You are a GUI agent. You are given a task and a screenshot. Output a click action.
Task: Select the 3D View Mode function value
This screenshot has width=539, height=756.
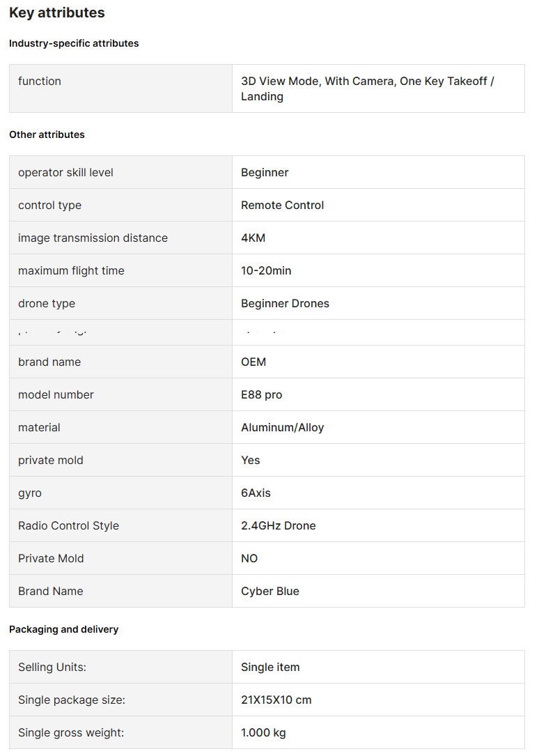coord(367,88)
